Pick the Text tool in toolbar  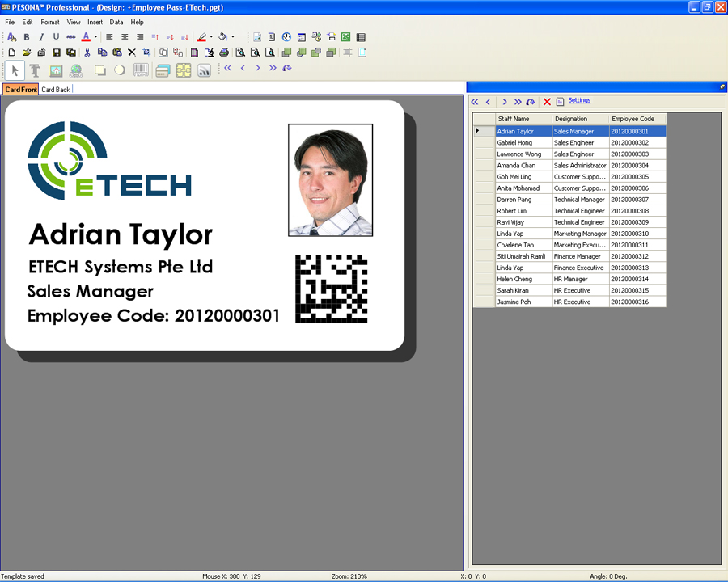pos(36,70)
